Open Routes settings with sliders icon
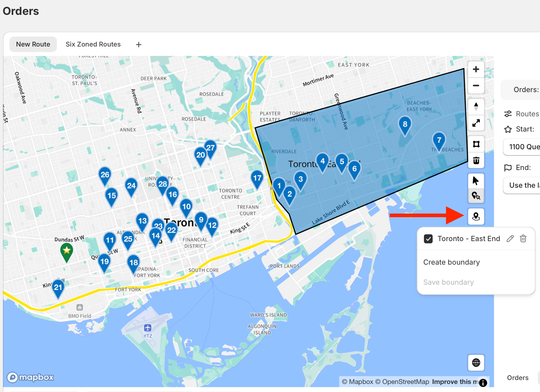Viewport: 540px width, 392px height. pos(508,114)
